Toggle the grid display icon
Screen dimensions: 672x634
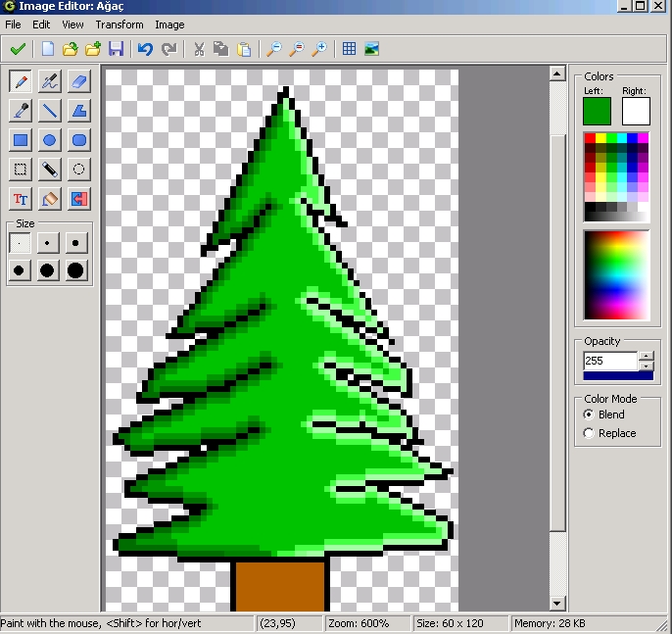pyautogui.click(x=349, y=49)
